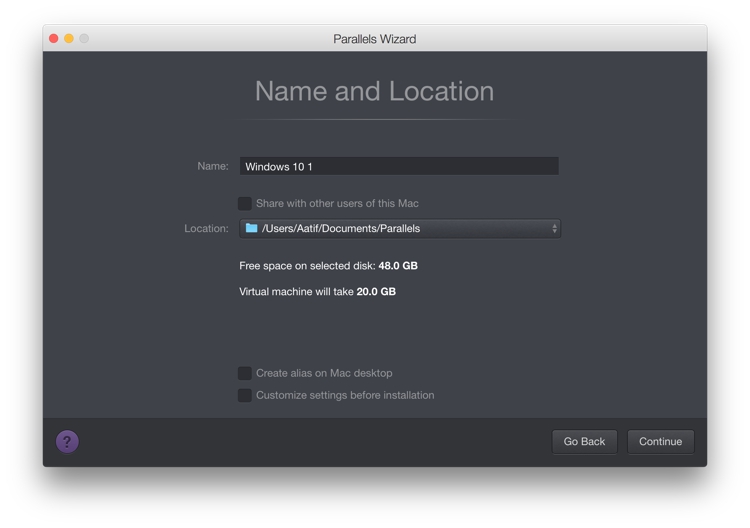Enable Share with other users of this Mac
Screen dimensions: 750x528
[245, 203]
